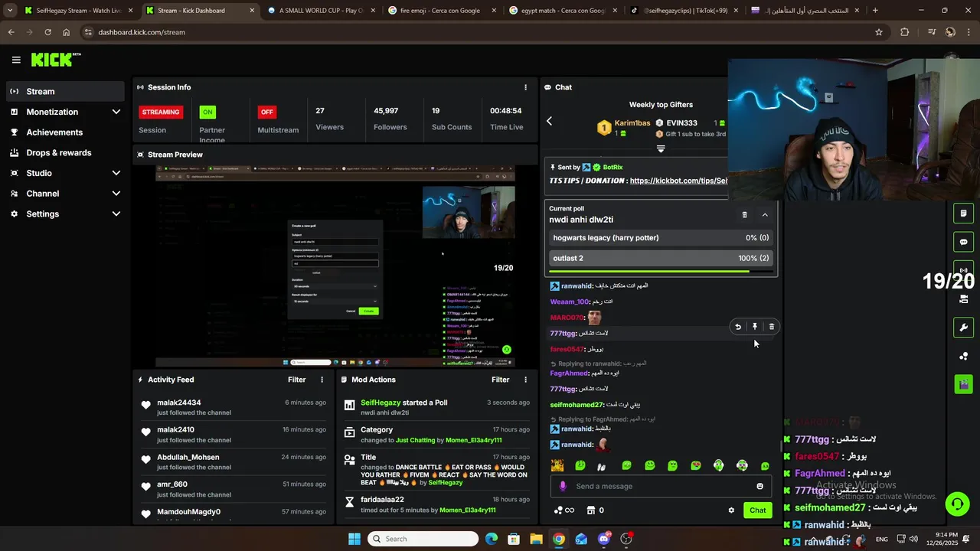Open the chat bubble icon in right sidebar
The image size is (980, 551).
(963, 242)
